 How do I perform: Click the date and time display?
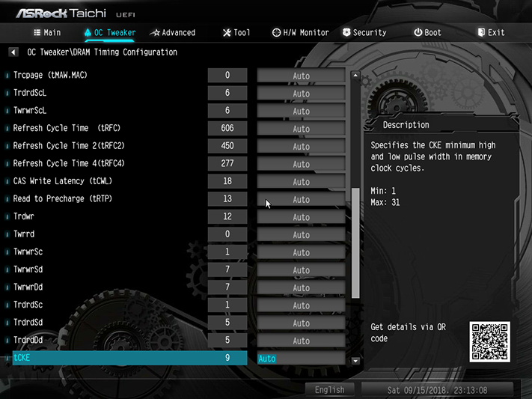click(x=437, y=390)
